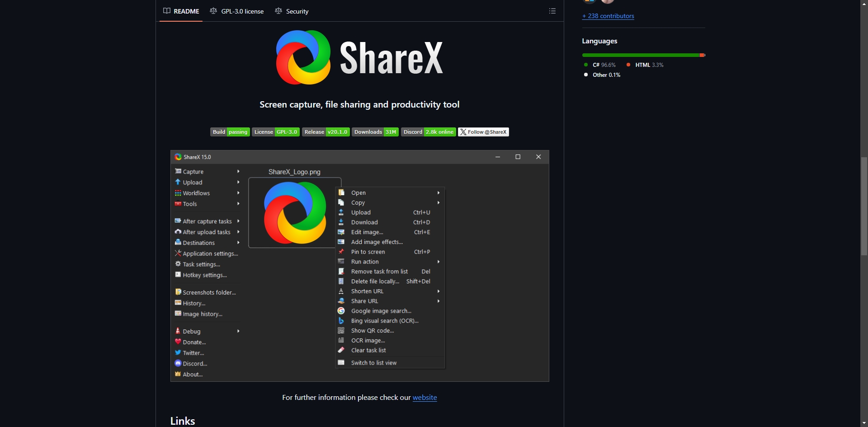Click the large ShareX logo banner
Image resolution: width=868 pixels, height=427 pixels.
click(x=359, y=57)
